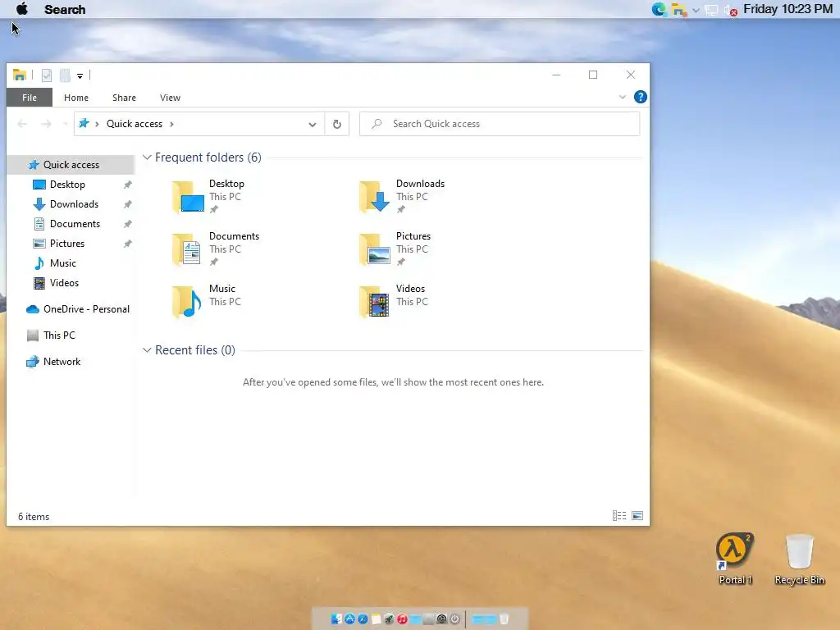Click the pin icon beside Downloads in sidebar
The image size is (840, 630).
click(127, 204)
